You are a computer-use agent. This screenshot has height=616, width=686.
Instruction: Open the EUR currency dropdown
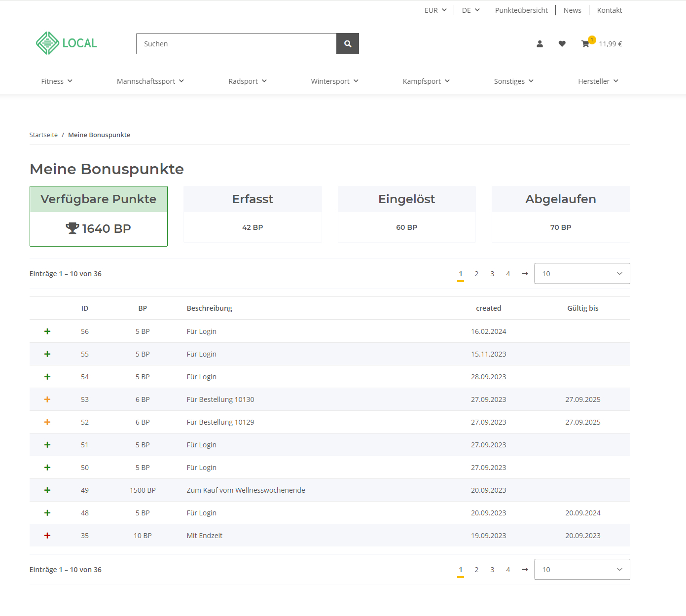435,10
